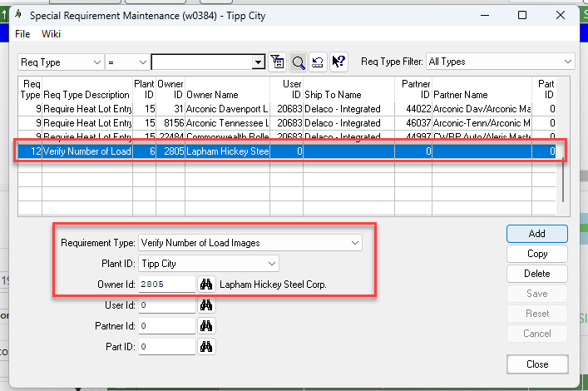Click the undo/reset filter icon
Viewport: 588px width, 391px height.
tap(318, 62)
